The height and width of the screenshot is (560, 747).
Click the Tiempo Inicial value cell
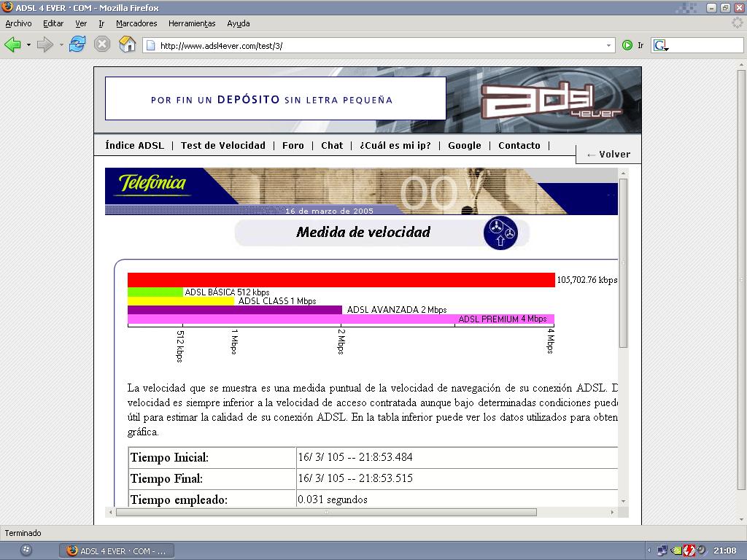point(457,458)
